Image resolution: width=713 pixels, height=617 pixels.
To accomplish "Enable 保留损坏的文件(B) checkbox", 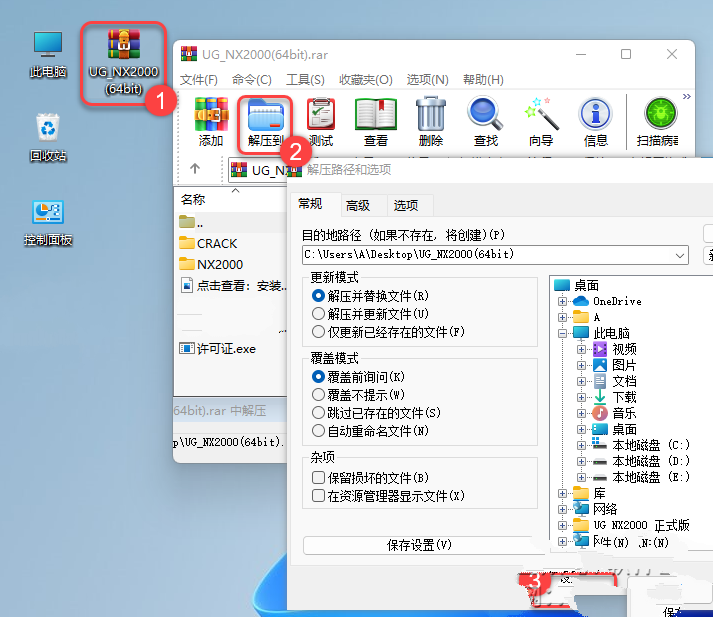I will [371, 477].
